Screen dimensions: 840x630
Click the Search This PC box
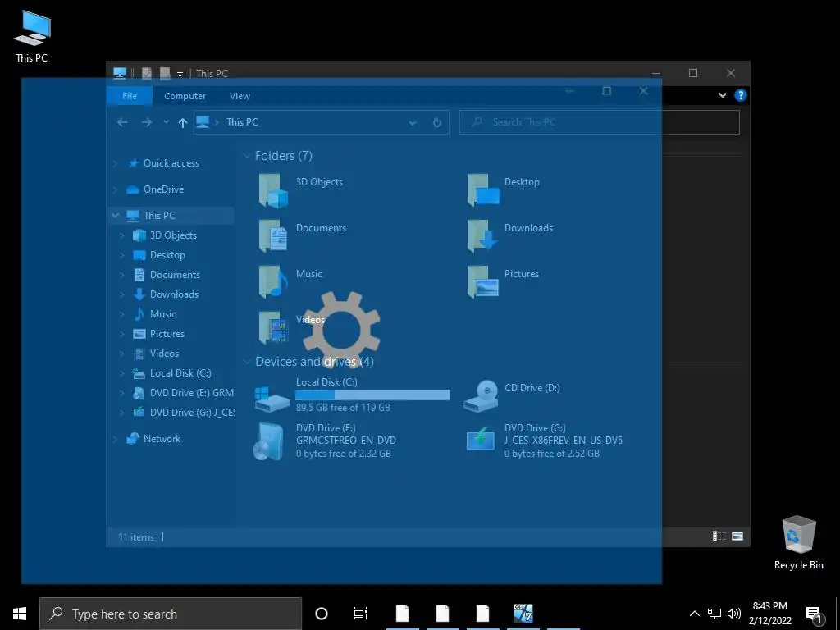600,122
